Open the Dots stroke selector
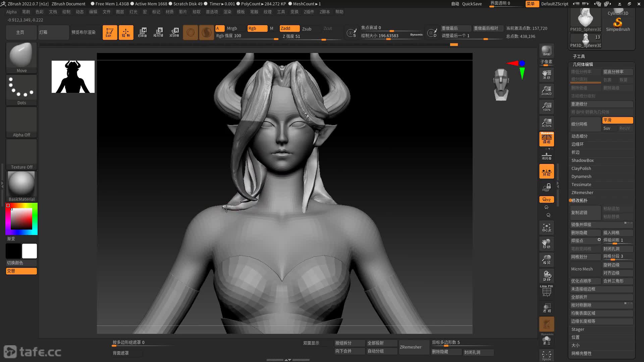The image size is (644, 362). (x=21, y=90)
